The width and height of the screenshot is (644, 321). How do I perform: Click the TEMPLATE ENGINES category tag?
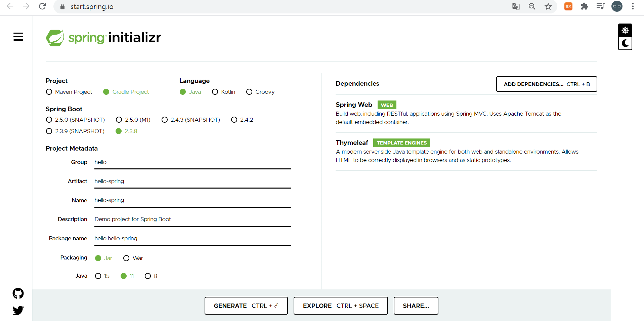401,143
